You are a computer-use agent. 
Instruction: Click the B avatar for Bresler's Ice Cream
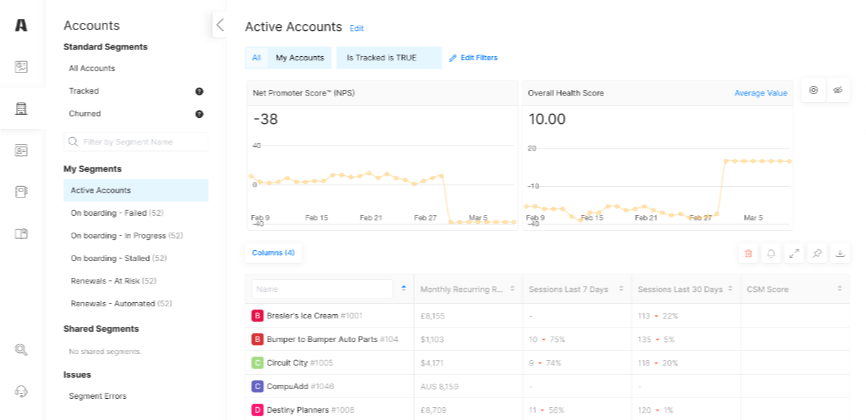click(257, 316)
